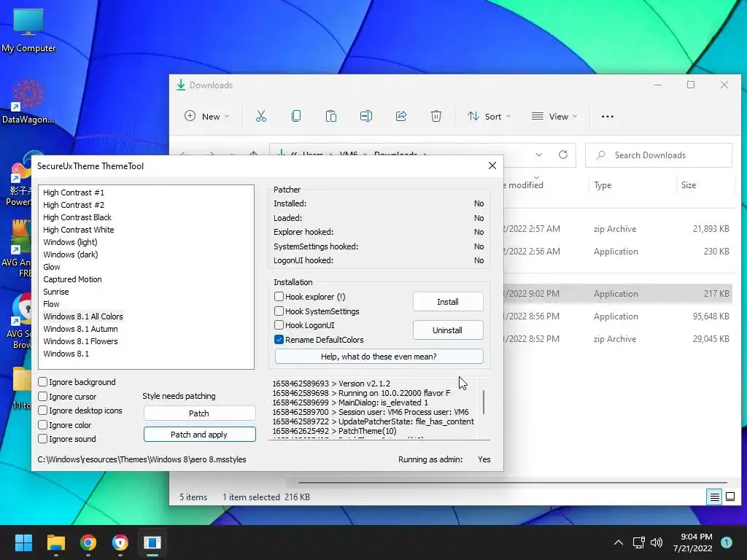Select the Sunrise theme
747x560 pixels.
(55, 292)
